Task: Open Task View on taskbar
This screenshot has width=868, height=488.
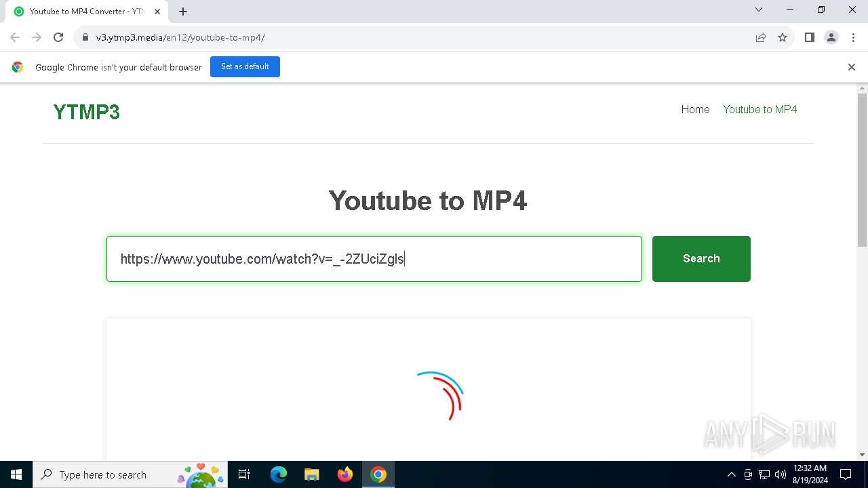Action: (x=244, y=474)
